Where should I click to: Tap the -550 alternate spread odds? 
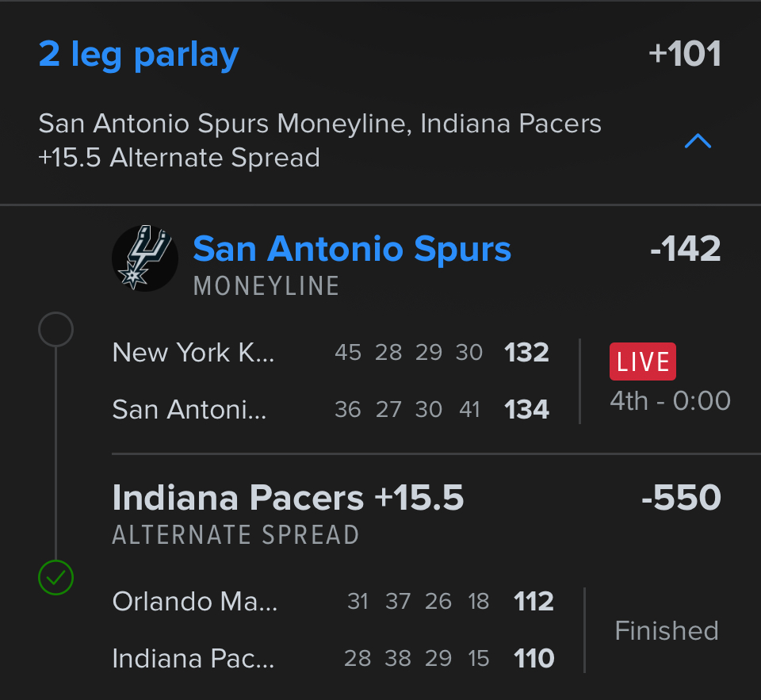coord(681,498)
